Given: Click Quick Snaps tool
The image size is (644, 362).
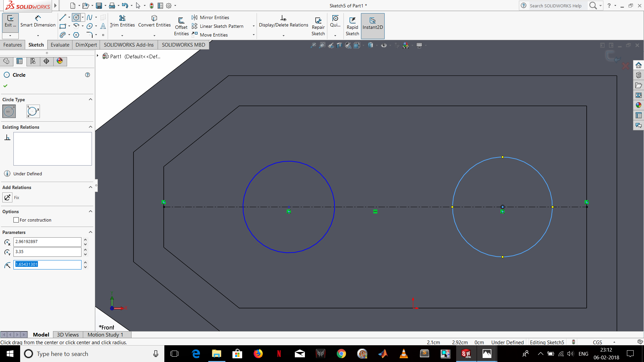Looking at the screenshot, I should pyautogui.click(x=335, y=21).
